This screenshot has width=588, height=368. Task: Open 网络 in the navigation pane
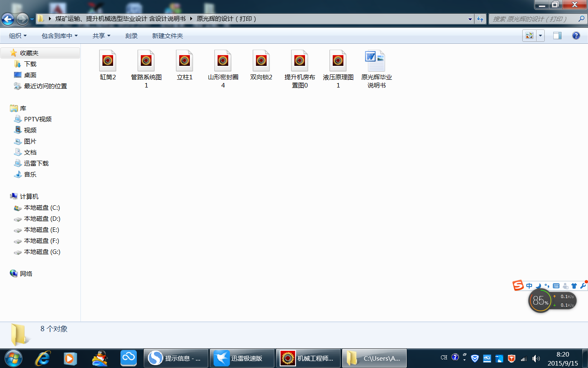click(x=26, y=274)
